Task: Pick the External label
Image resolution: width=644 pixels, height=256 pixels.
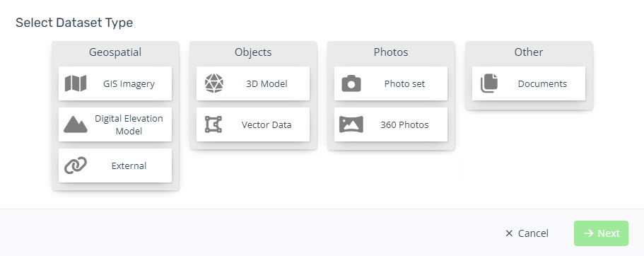Action: (129, 166)
